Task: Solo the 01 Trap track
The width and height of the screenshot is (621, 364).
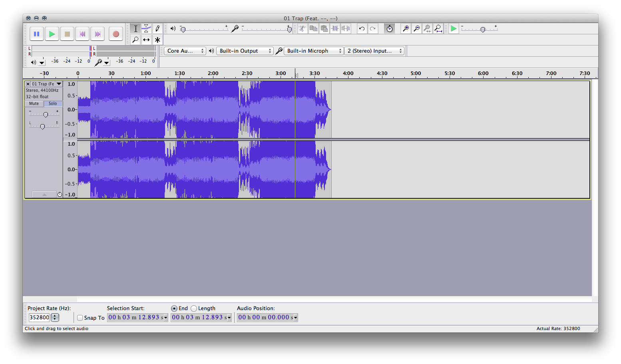Action: point(53,103)
